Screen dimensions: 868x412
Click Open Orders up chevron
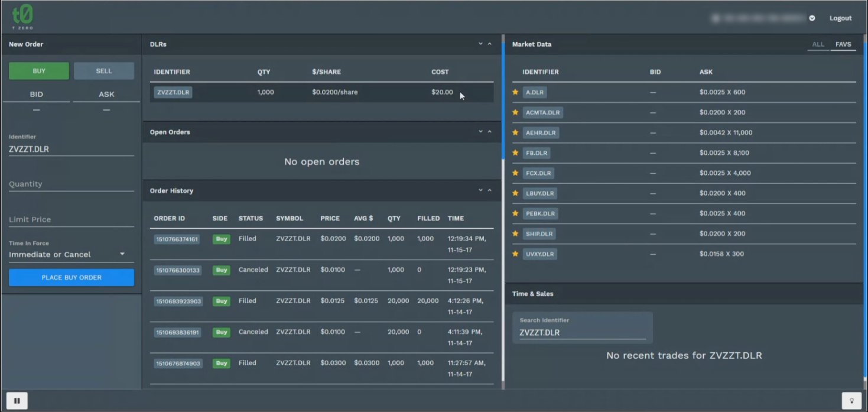tap(489, 131)
